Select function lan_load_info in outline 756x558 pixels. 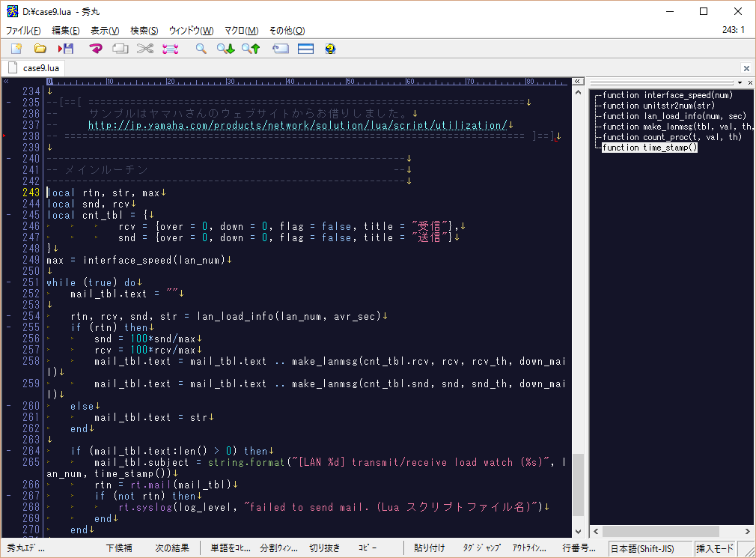[674, 116]
